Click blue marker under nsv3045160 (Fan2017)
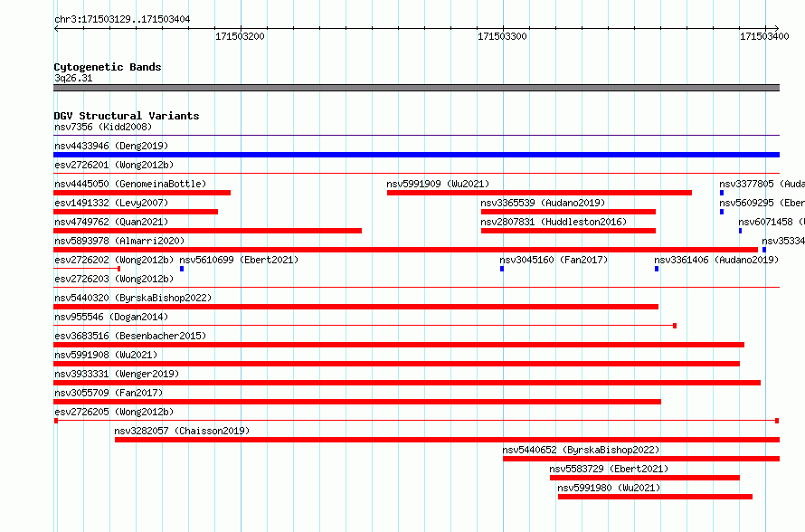This screenshot has height=532, width=805. [x=502, y=269]
